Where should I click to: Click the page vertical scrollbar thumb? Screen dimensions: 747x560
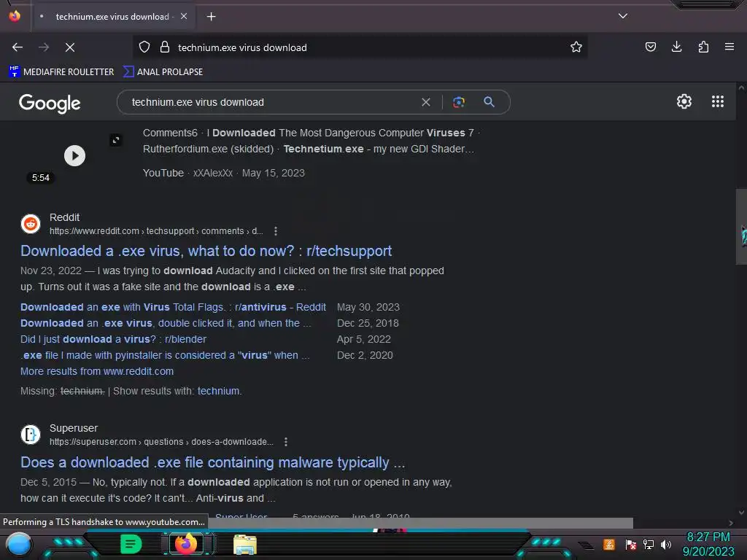click(x=741, y=227)
